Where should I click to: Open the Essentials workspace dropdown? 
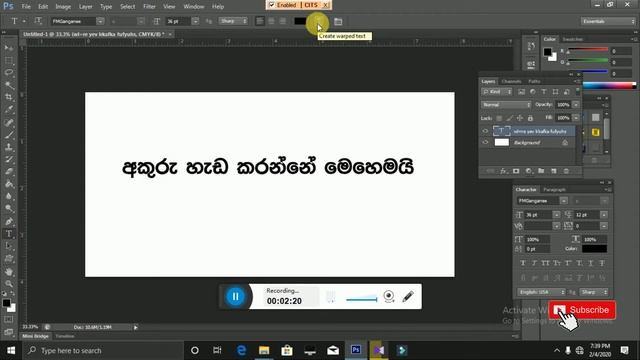pyautogui.click(x=608, y=21)
